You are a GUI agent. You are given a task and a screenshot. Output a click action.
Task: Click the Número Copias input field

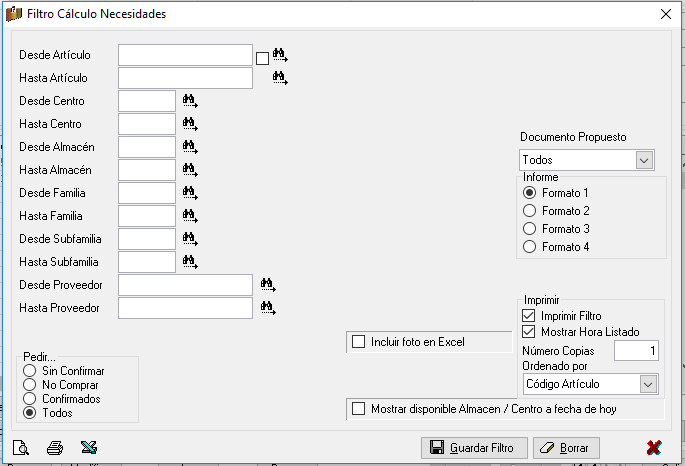coord(636,351)
